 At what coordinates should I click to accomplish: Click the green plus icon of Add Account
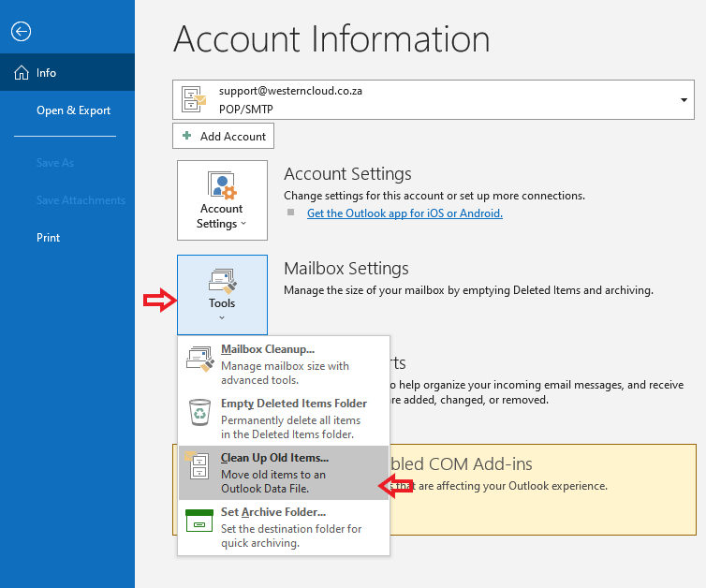click(x=187, y=136)
